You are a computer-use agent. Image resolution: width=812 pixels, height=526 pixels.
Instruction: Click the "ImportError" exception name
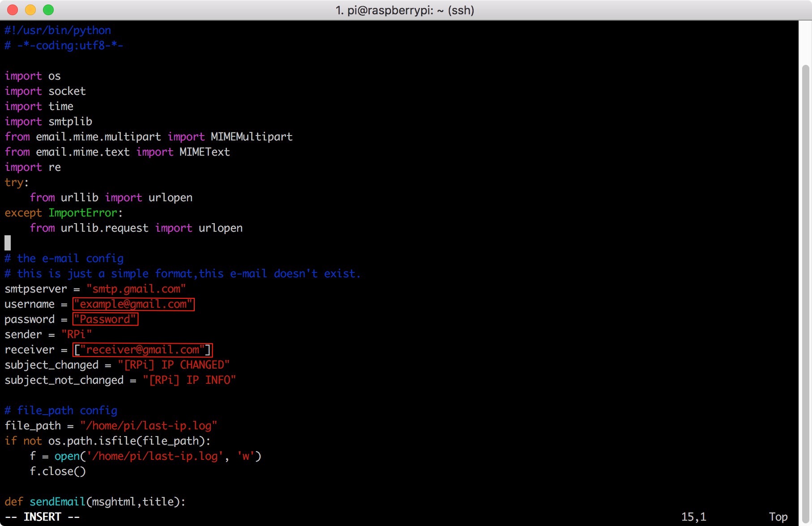(x=83, y=213)
